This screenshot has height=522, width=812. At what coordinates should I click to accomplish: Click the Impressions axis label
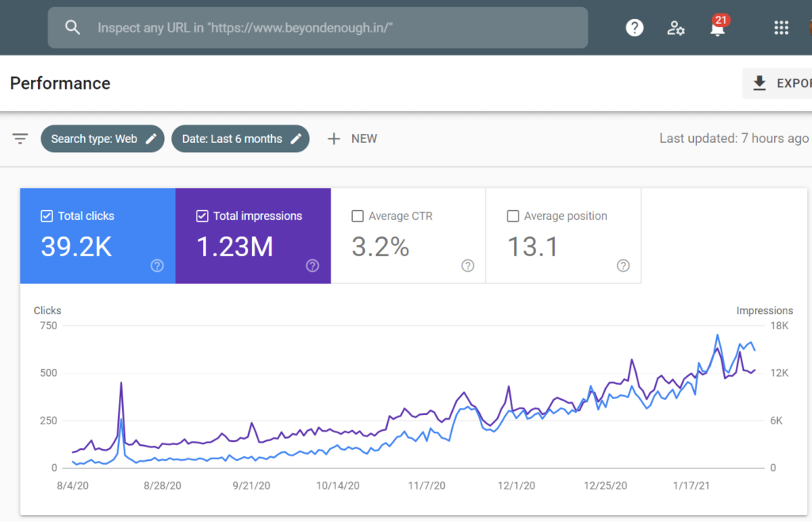(x=765, y=311)
